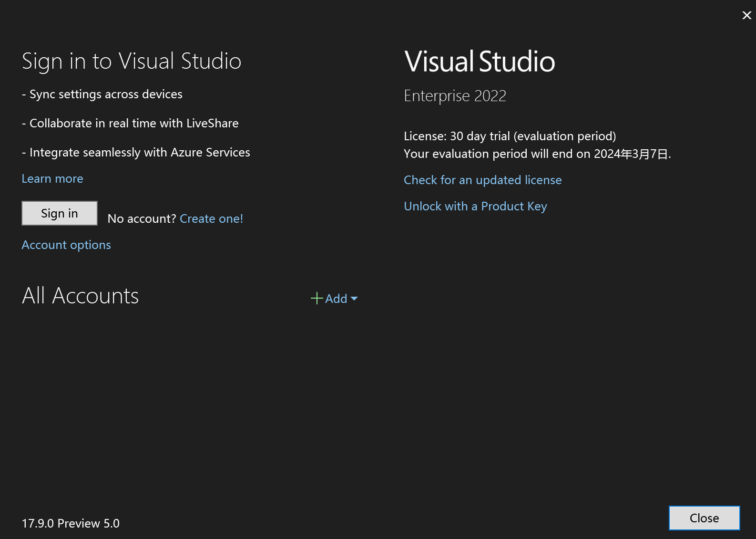Click the Sign in button
756x539 pixels.
pyautogui.click(x=60, y=213)
